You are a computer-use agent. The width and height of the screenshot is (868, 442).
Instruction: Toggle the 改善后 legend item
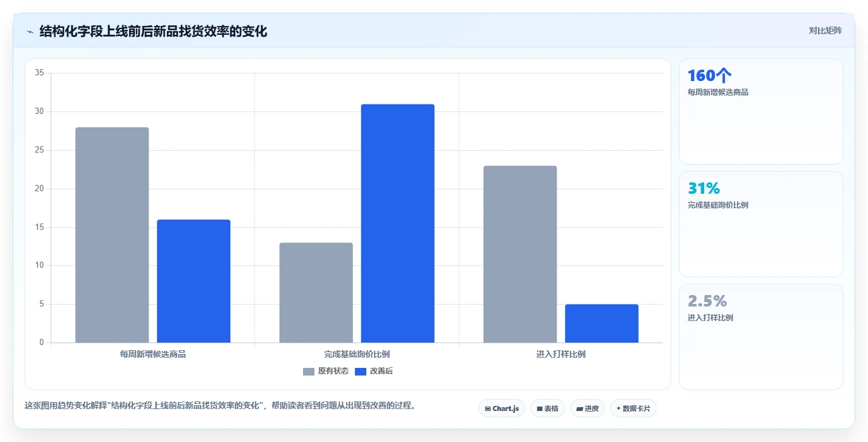tap(373, 371)
